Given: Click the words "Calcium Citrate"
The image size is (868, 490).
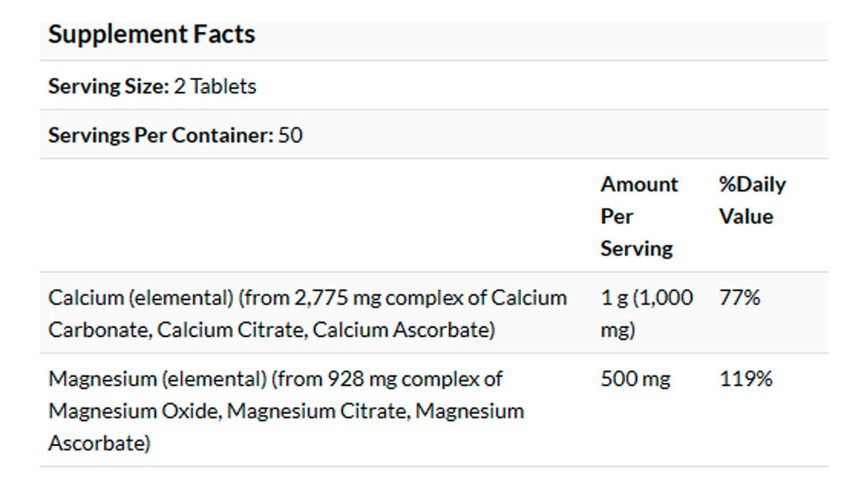Looking at the screenshot, I should tap(230, 330).
